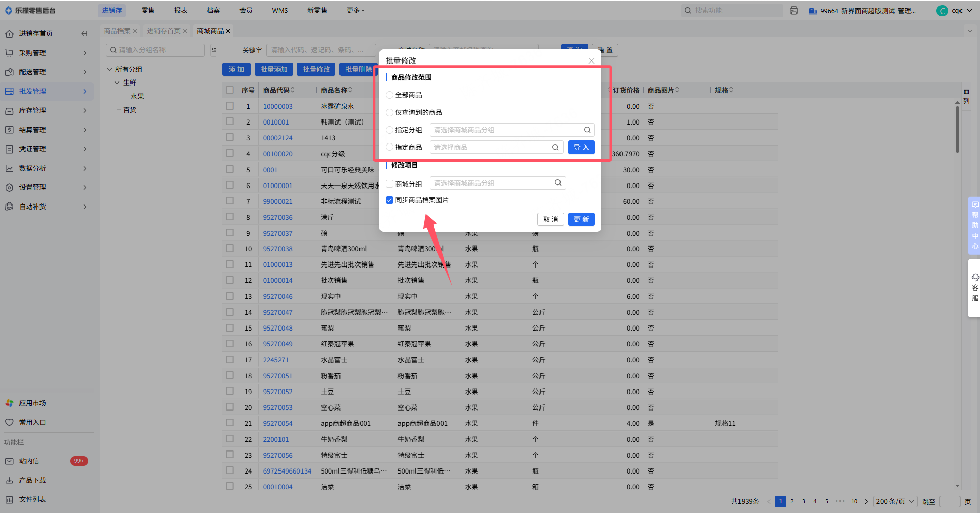Close the 批量修改 dialog with the X
Viewport: 980px width, 513px height.
(591, 60)
